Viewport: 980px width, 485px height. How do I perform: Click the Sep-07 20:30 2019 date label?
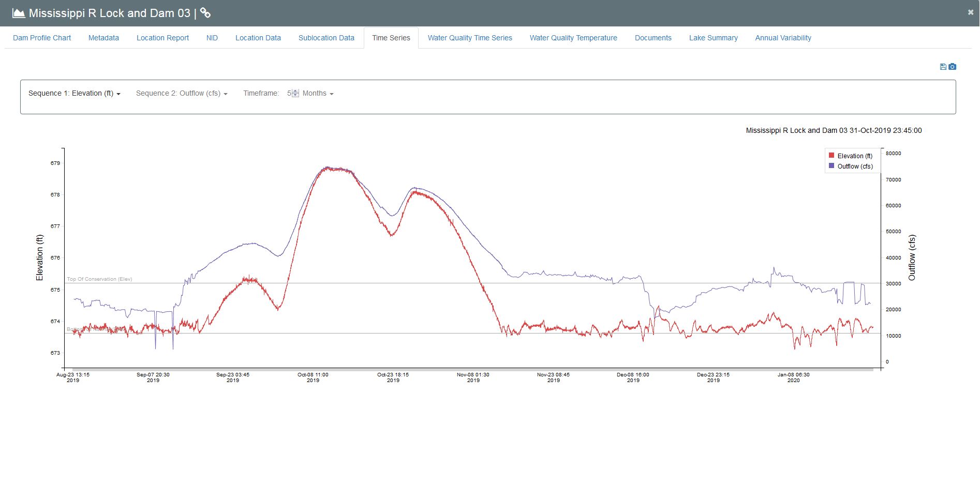tap(153, 377)
